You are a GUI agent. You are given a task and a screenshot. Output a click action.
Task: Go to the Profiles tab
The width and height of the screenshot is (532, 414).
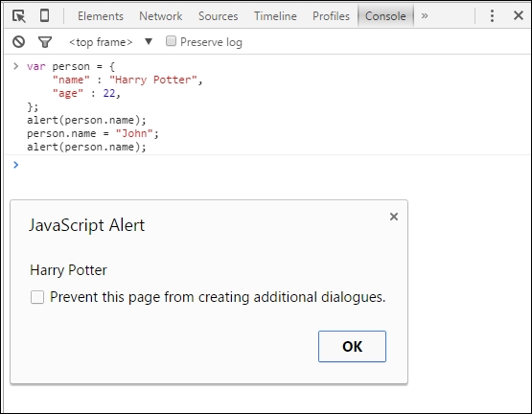point(331,16)
